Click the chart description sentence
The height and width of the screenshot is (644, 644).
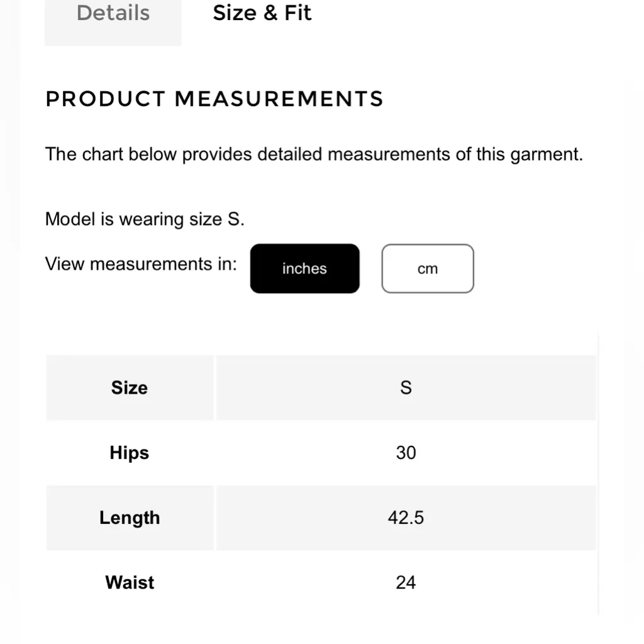point(314,155)
